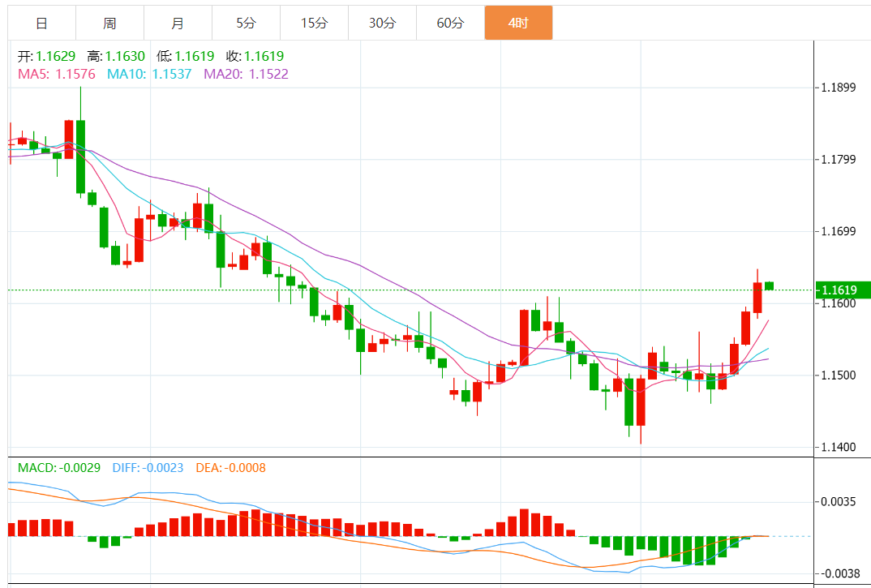Click the MACD: -0.0029 label
Screen dimensions: 871x588
pyautogui.click(x=59, y=468)
